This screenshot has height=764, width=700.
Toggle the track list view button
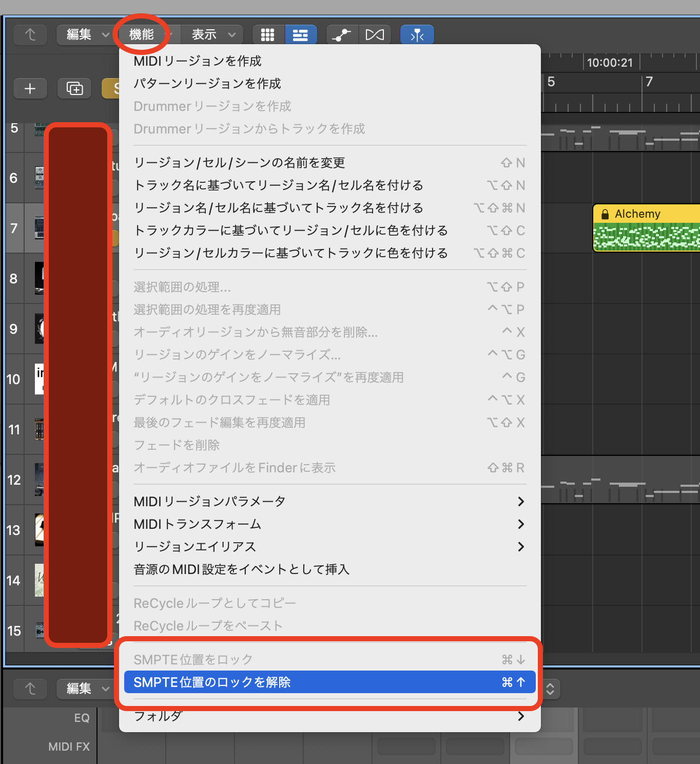300,35
